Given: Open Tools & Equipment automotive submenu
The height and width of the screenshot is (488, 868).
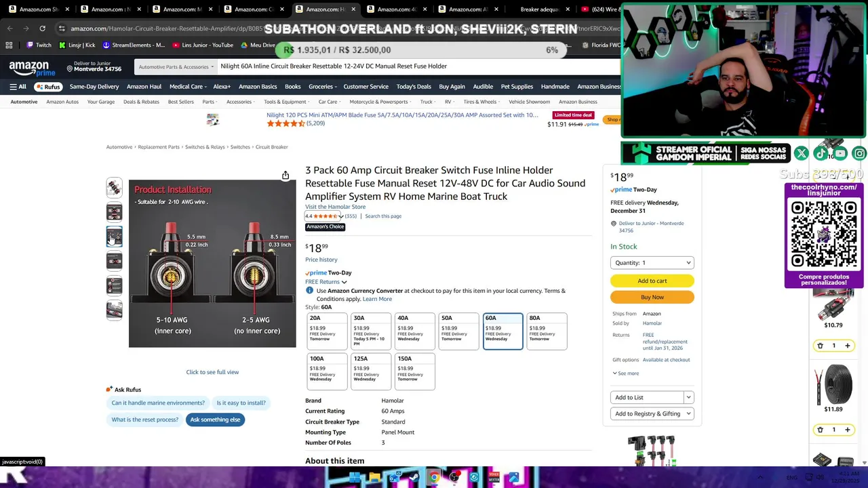Looking at the screenshot, I should point(286,102).
